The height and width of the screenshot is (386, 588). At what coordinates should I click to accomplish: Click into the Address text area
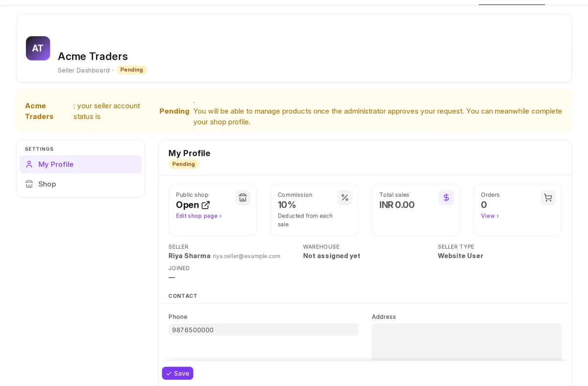[x=466, y=343]
